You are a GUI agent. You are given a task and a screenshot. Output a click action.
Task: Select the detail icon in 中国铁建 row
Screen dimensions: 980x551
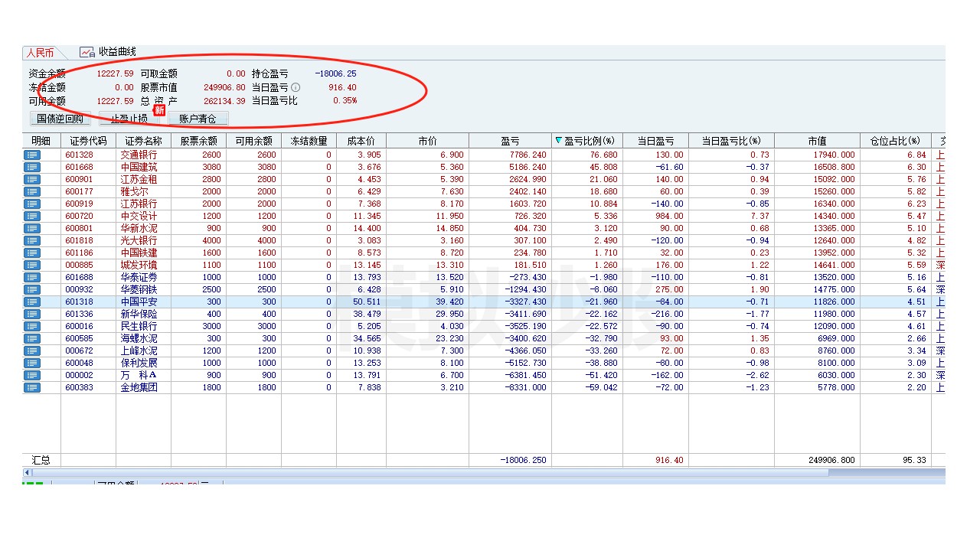pyautogui.click(x=32, y=253)
